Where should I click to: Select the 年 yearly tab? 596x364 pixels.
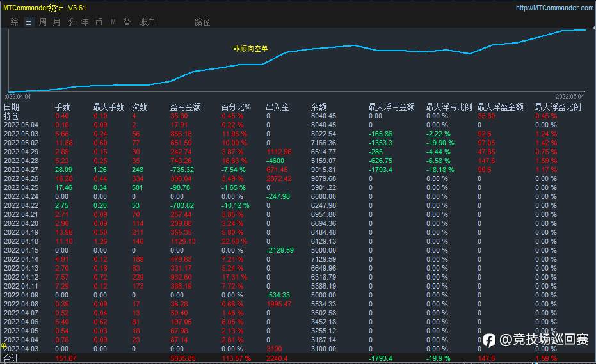click(x=85, y=22)
